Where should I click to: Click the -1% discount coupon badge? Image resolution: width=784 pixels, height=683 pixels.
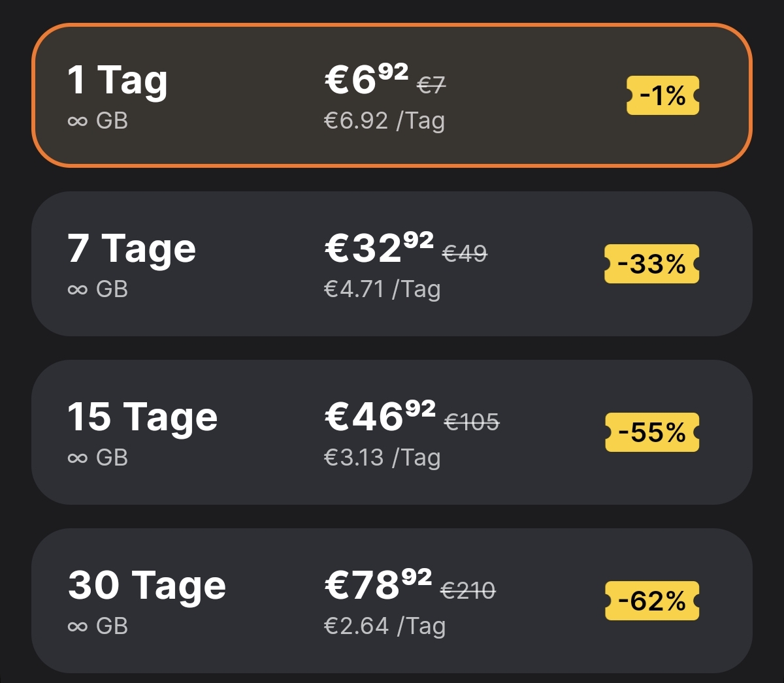(663, 96)
